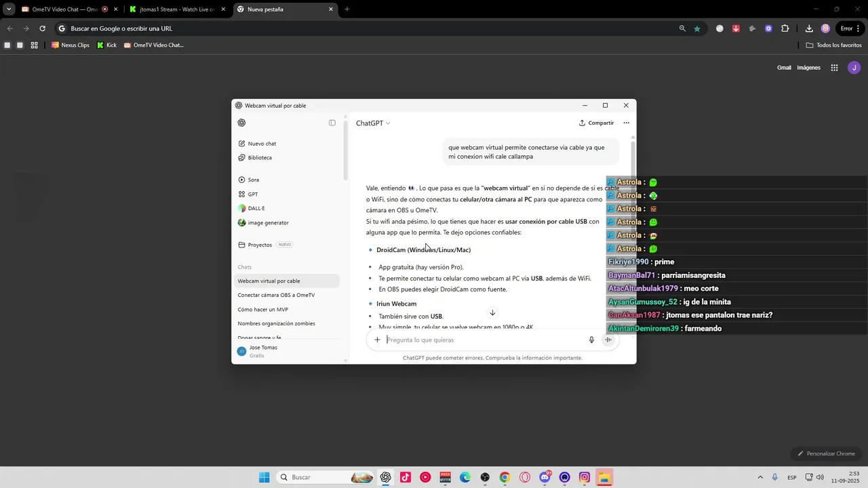
Task: Open the Imágenes link
Action: (x=808, y=68)
